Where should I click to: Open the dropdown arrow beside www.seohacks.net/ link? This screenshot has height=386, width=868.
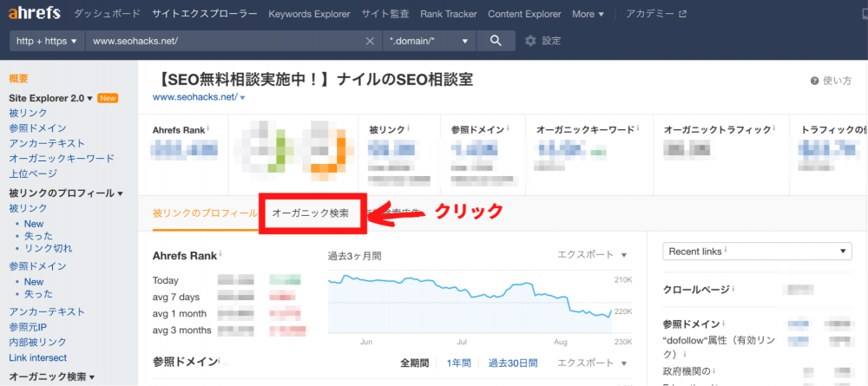tap(242, 97)
